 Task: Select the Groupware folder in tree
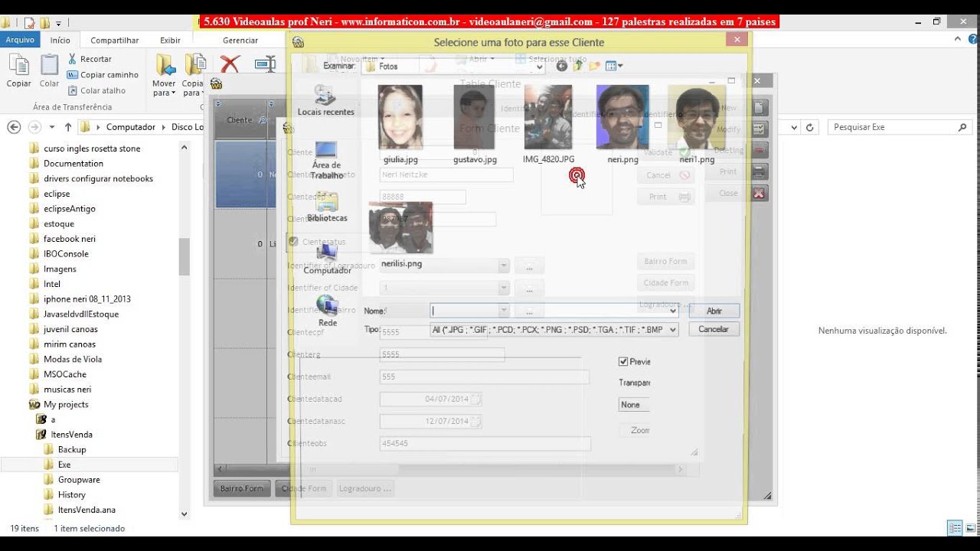[x=79, y=480]
